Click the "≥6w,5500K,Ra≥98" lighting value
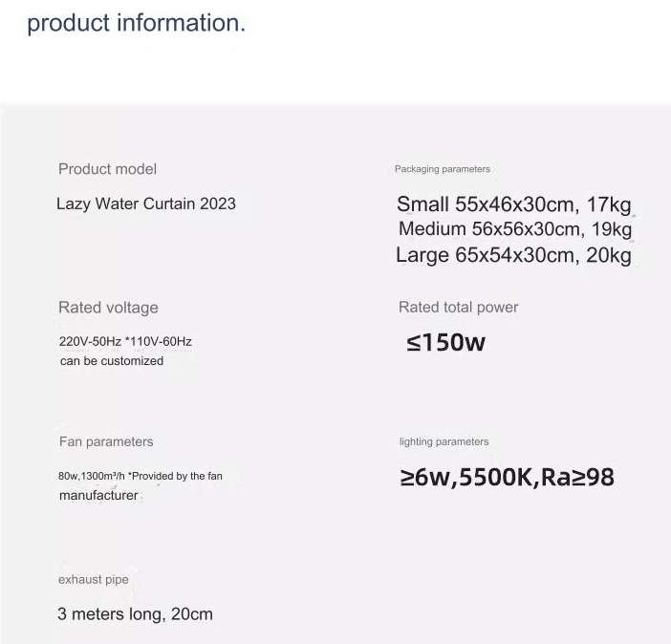 tap(507, 478)
